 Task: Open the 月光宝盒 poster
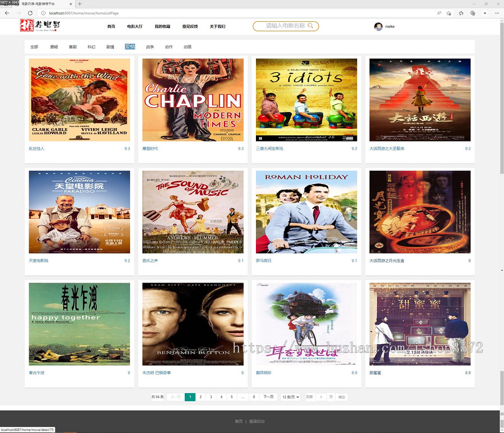pos(420,212)
